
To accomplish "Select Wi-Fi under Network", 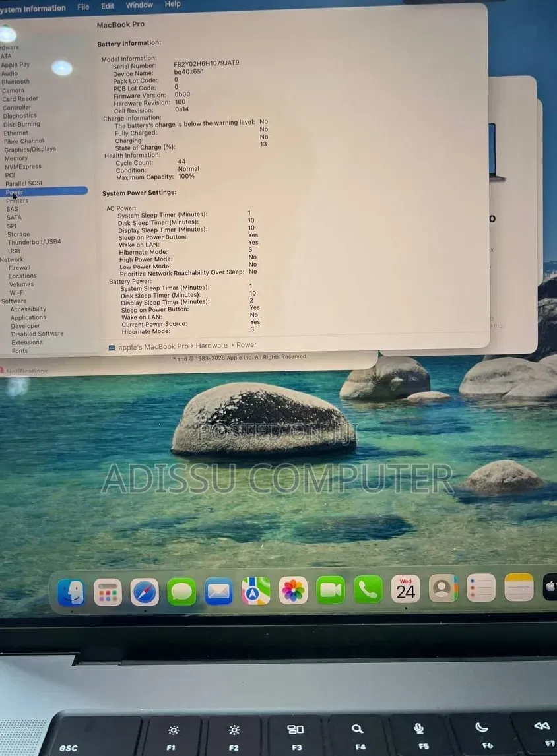I will pos(17,293).
